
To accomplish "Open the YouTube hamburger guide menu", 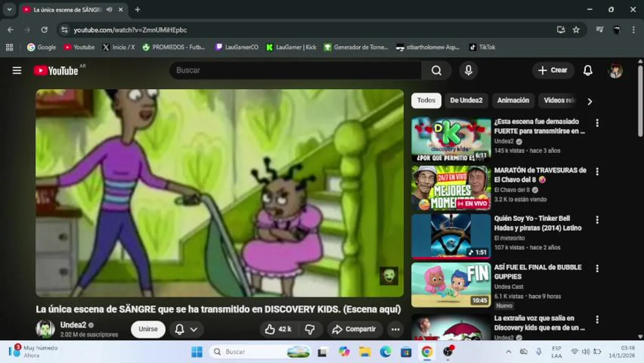I will coord(17,71).
